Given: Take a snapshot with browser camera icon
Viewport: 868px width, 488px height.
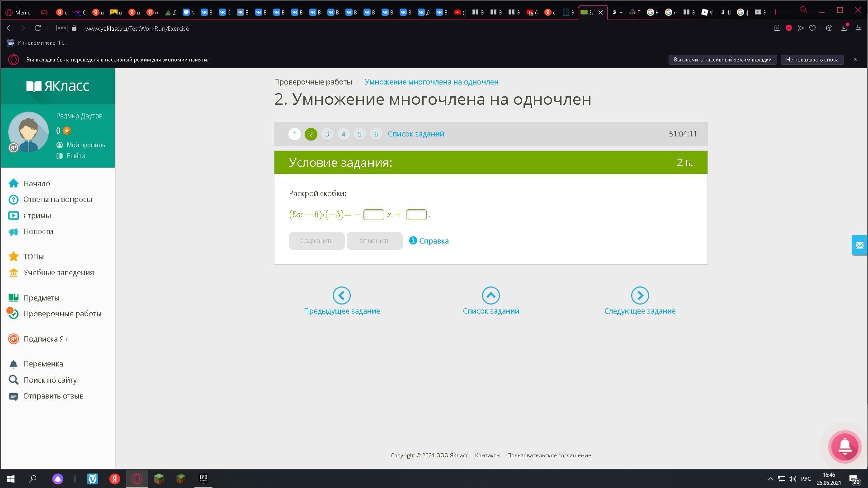Looking at the screenshot, I should (777, 28).
